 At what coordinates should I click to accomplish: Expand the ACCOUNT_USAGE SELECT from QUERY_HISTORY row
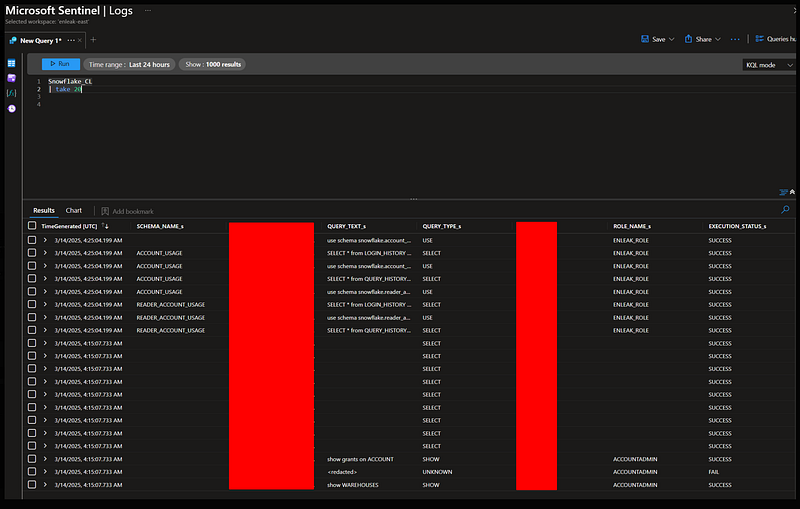tap(45, 278)
